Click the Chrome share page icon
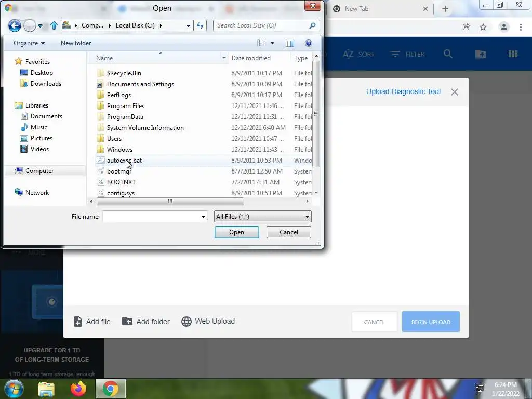This screenshot has height=399, width=532. coord(466,27)
